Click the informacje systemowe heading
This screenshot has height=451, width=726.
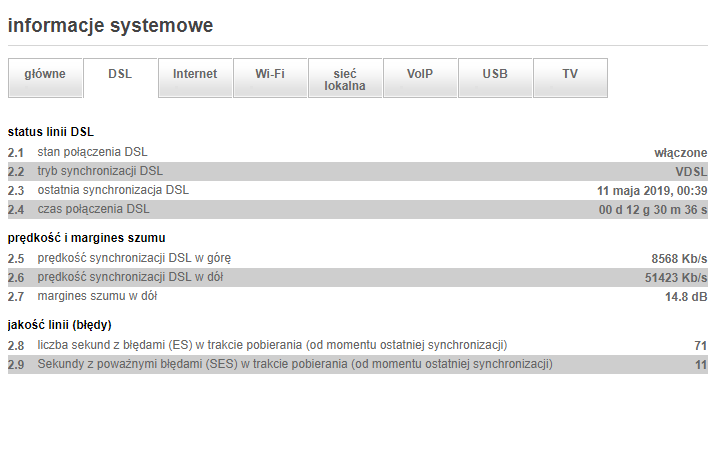pyautogui.click(x=110, y=26)
